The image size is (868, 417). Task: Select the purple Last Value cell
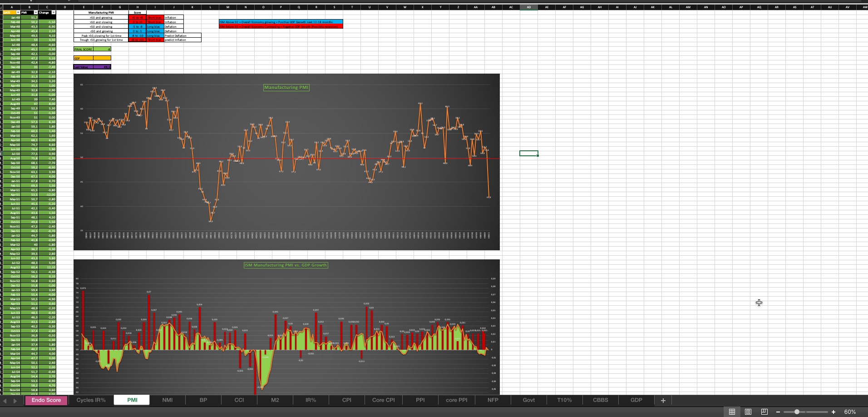coord(84,67)
